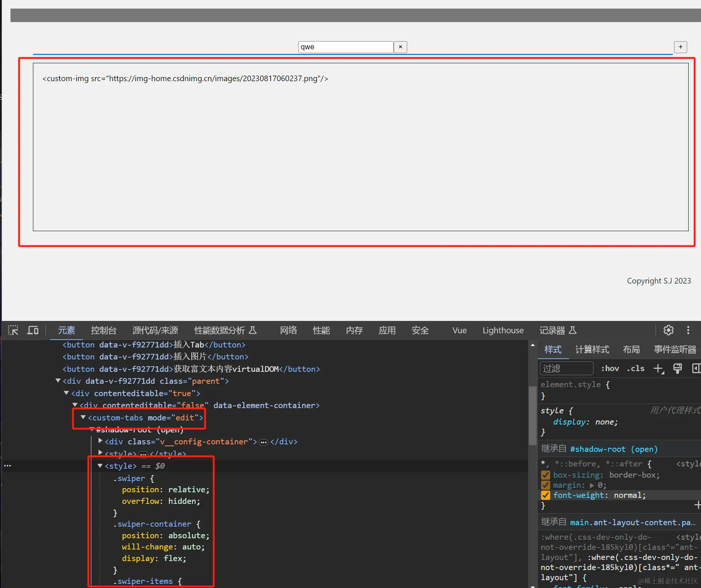This screenshot has height=588, width=701.
Task: Open the row actions ellipsis beside style node
Action: (x=7, y=466)
